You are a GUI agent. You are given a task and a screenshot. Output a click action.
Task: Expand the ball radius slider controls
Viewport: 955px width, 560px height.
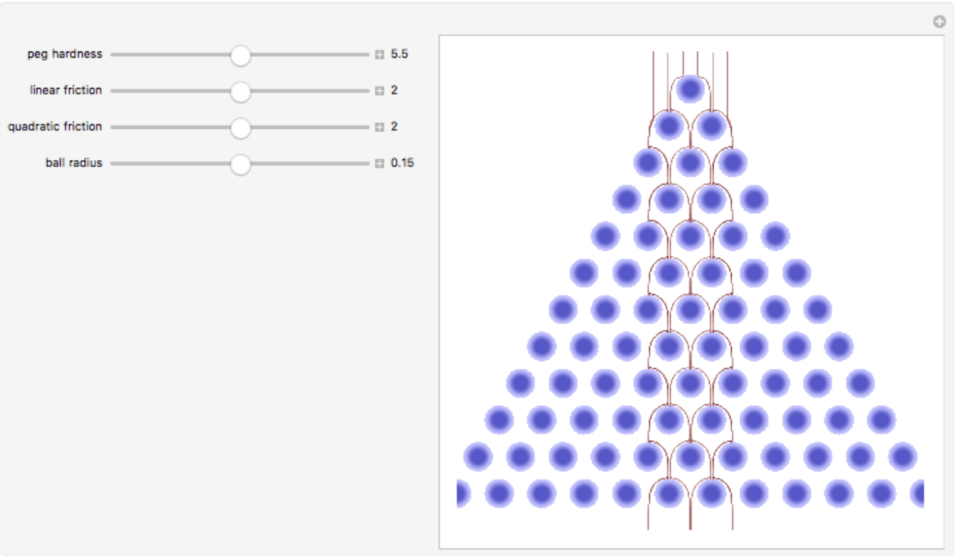pos(380,164)
